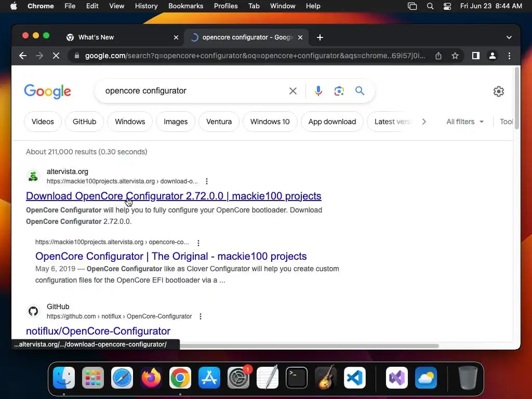Screen dimensions: 532x399
Task: Filter results by Images chip
Action: (x=176, y=122)
